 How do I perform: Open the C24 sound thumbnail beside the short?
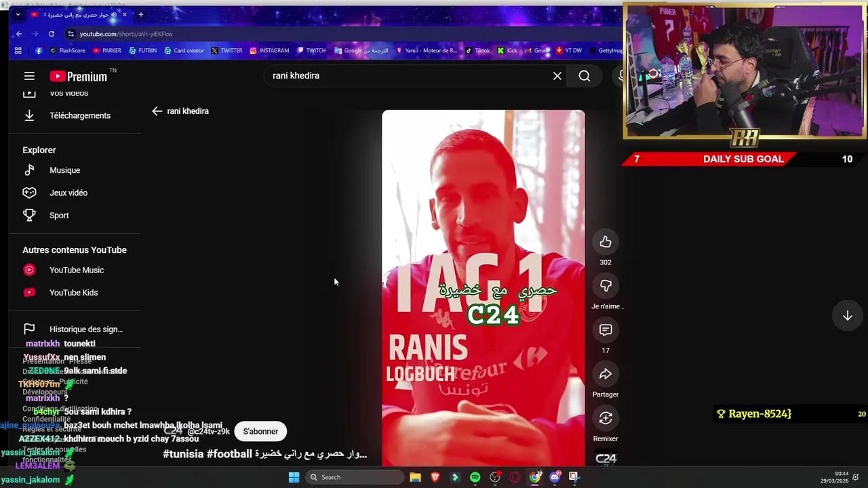point(606,458)
